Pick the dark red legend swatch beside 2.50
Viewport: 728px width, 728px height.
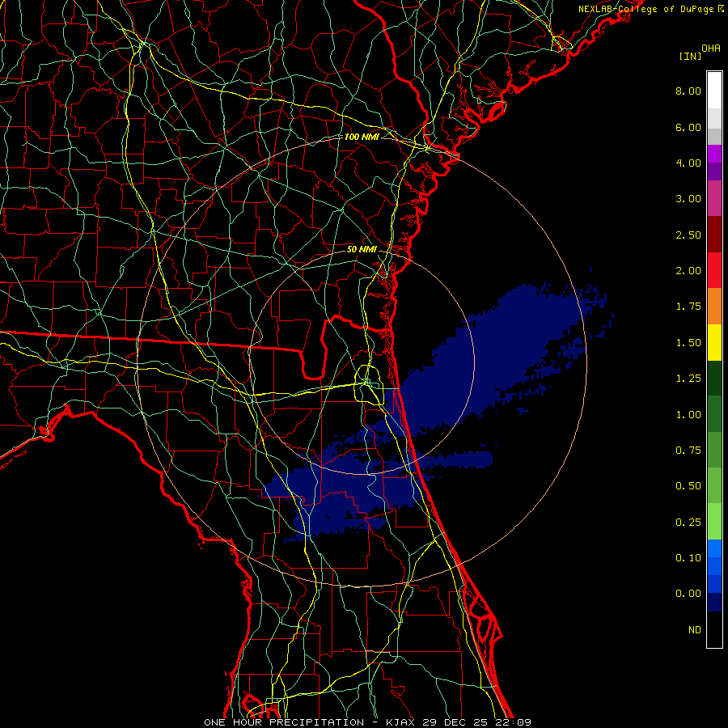(714, 235)
